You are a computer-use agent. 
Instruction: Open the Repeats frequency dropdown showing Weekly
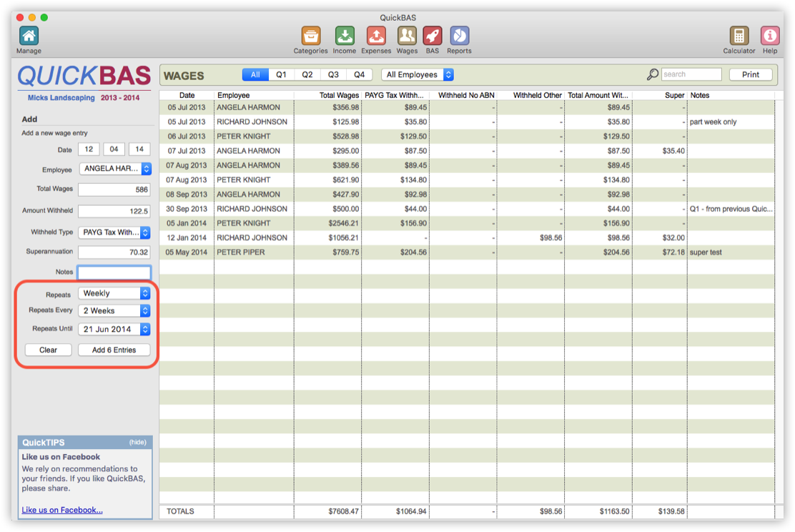click(114, 293)
